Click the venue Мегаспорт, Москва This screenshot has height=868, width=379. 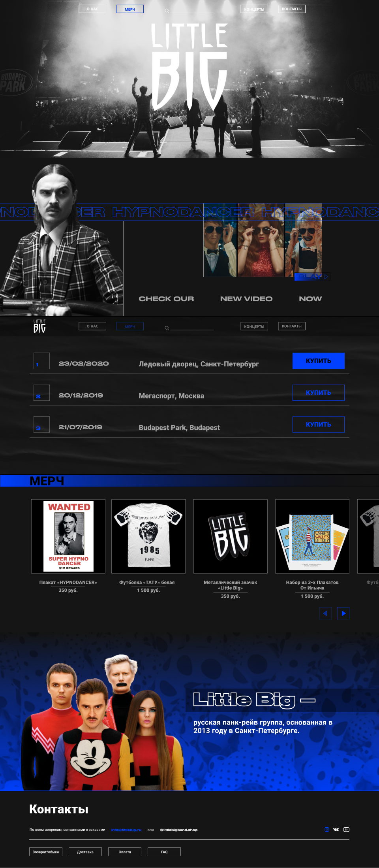(171, 396)
